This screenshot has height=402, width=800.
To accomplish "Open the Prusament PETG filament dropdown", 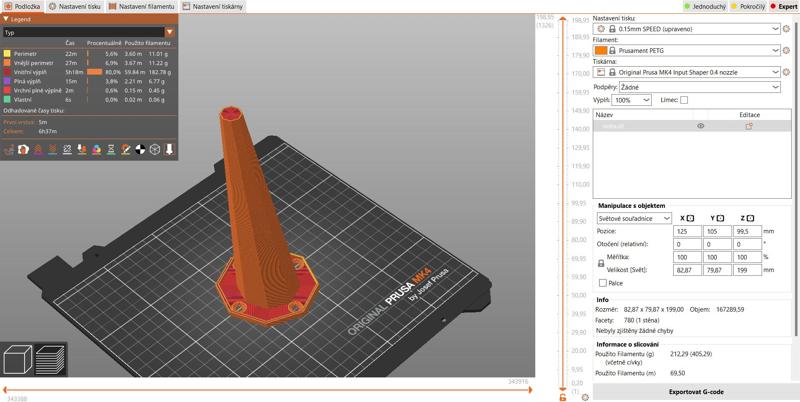I will click(687, 51).
